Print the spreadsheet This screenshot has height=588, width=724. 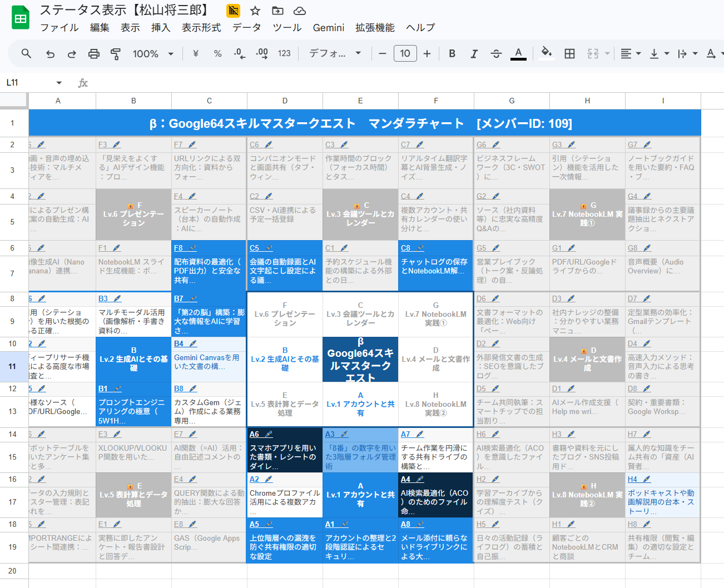pyautogui.click(x=94, y=53)
